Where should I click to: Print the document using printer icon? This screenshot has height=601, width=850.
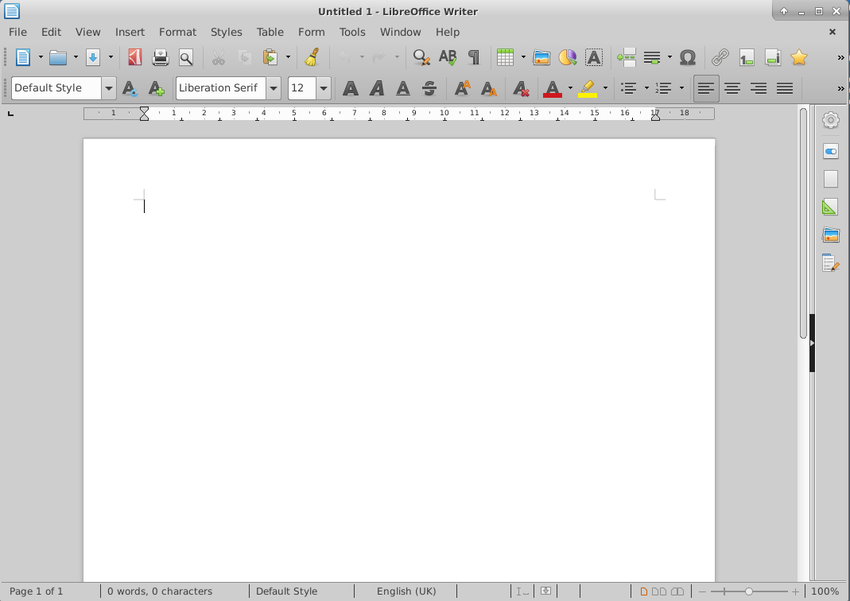(x=160, y=57)
